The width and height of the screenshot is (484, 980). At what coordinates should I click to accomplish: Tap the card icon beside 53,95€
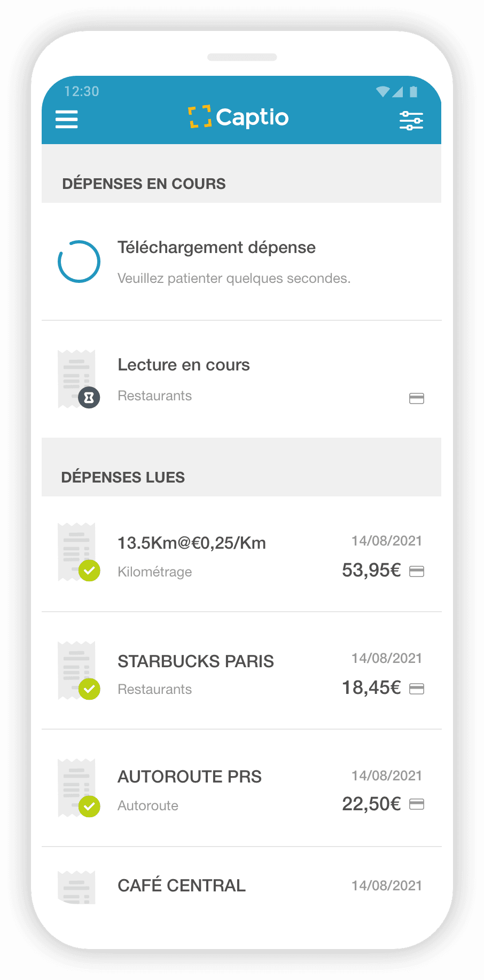tap(417, 572)
